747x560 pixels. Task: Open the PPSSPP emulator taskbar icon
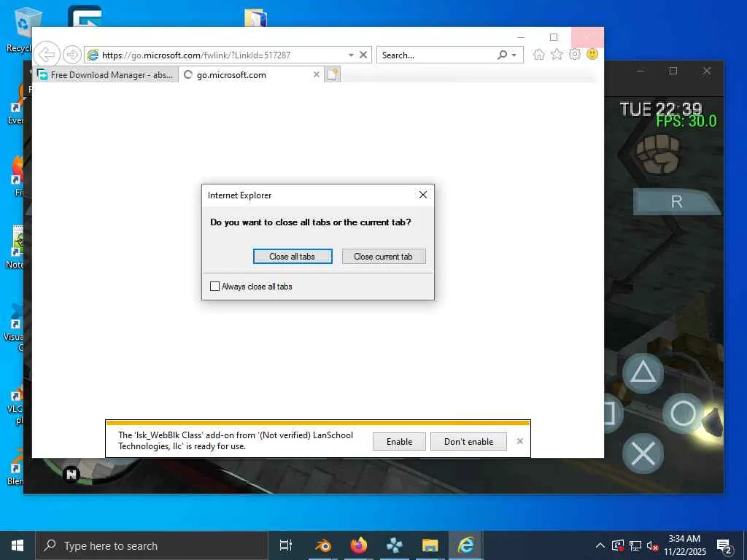[x=395, y=545]
